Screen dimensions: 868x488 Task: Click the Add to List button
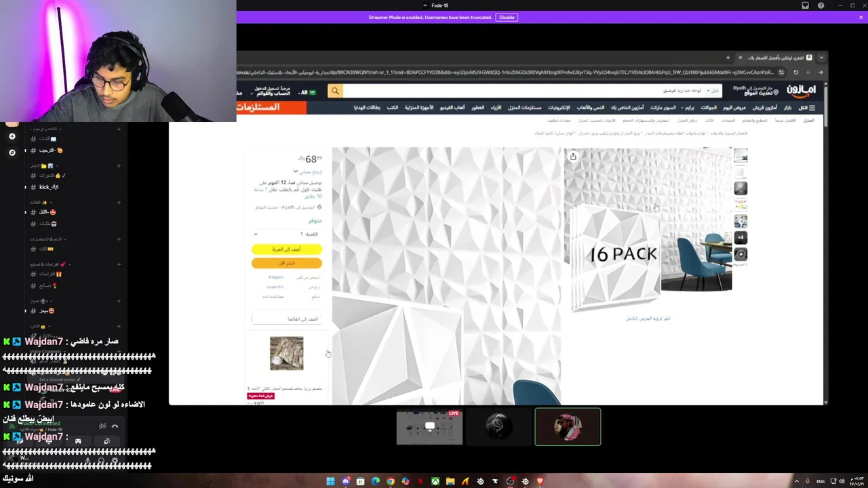click(x=285, y=319)
